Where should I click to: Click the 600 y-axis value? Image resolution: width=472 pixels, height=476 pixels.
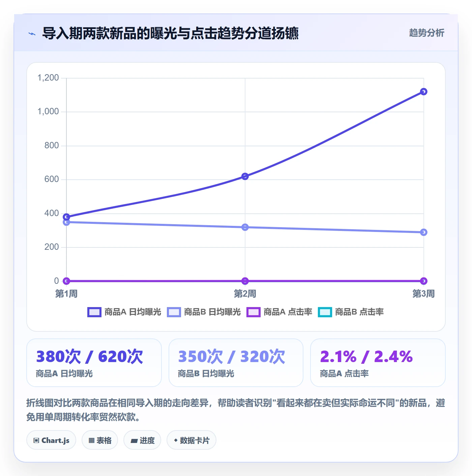(52, 179)
